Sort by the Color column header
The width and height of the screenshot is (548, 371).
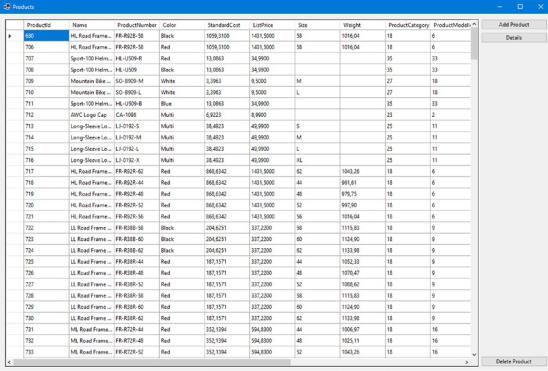[x=182, y=25]
